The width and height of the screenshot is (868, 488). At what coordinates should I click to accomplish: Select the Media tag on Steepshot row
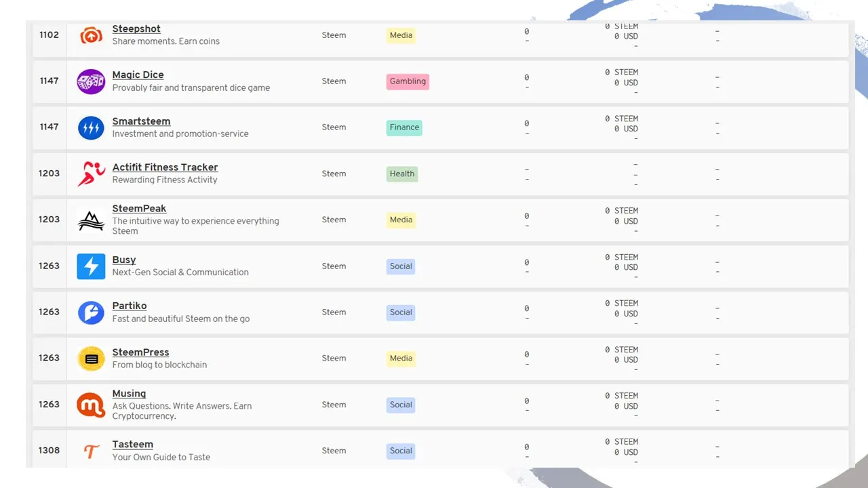(401, 35)
